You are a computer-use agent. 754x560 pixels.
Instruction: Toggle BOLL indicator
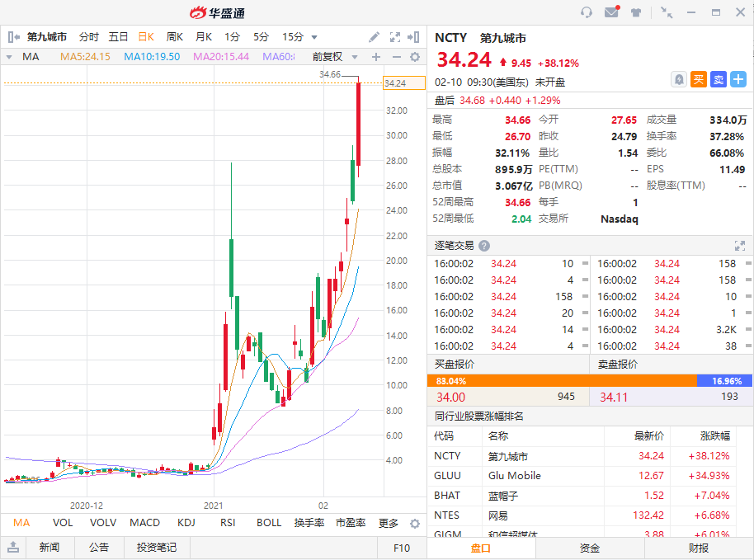pos(269,523)
